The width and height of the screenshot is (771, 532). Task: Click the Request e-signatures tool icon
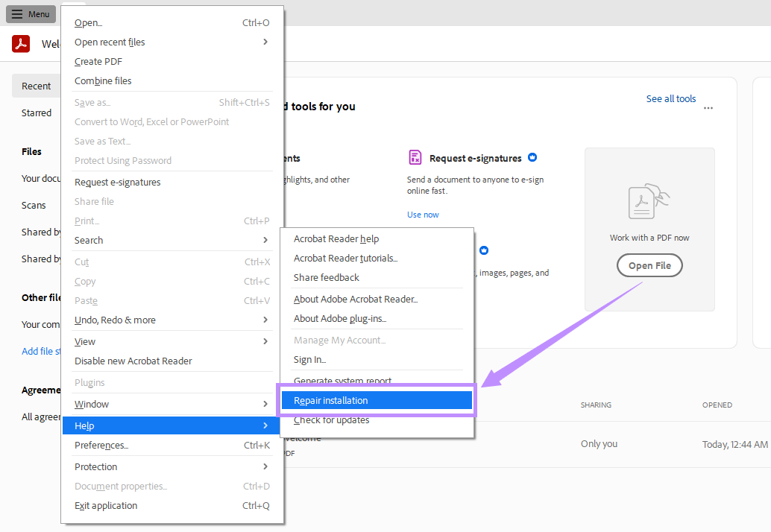(415, 157)
